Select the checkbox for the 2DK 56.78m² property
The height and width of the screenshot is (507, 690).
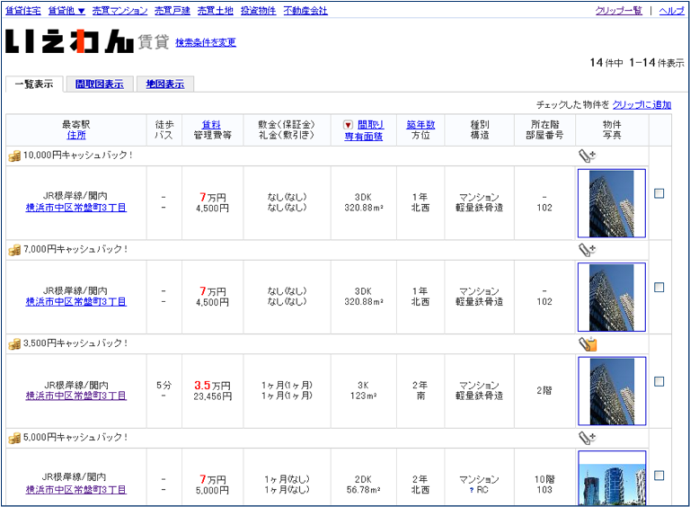pos(659,475)
